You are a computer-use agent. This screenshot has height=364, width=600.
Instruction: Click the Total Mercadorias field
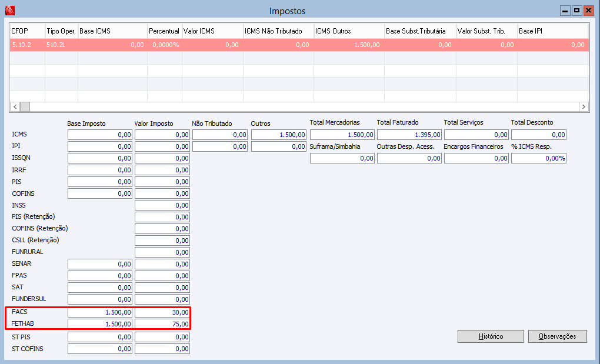[342, 135]
